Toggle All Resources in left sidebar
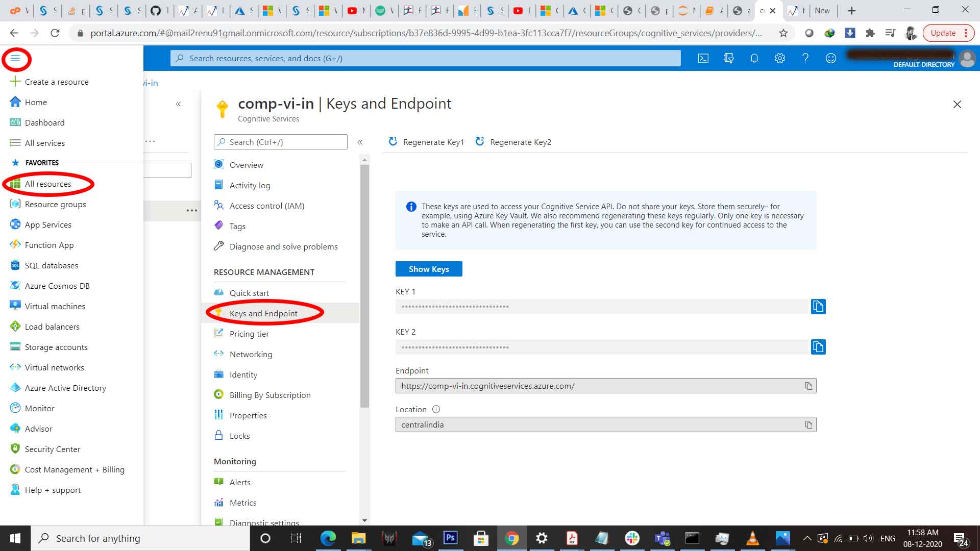980x551 pixels. pos(48,183)
